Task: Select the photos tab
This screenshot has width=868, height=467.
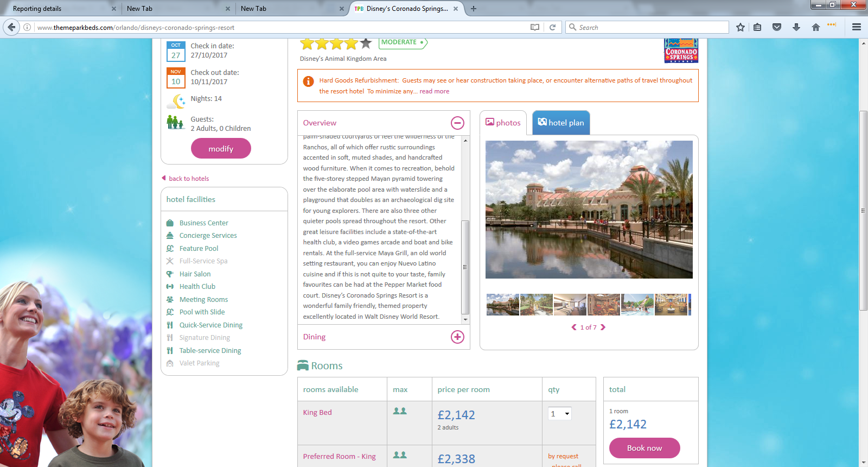Action: pos(503,123)
